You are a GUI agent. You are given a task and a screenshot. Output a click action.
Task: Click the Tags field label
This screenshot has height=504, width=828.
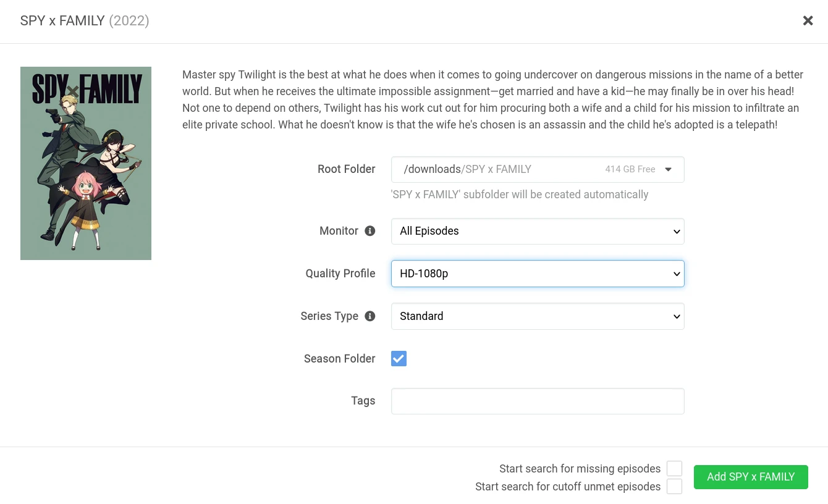tap(363, 401)
